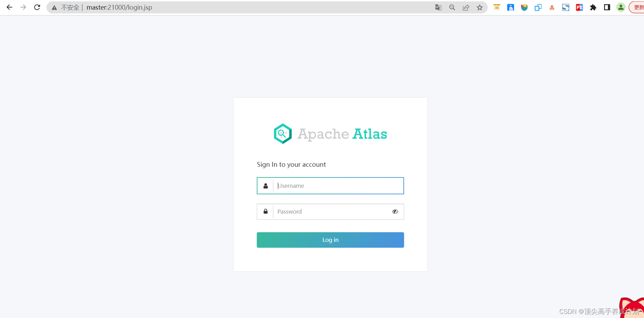Bookmark this page with the star icon
The height and width of the screenshot is (318, 644).
pos(479,7)
